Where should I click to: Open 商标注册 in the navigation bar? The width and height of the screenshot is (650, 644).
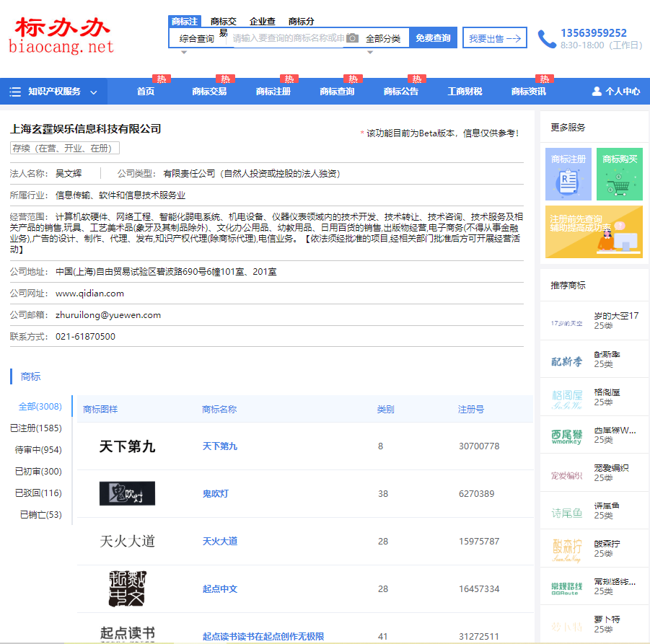pos(273,91)
